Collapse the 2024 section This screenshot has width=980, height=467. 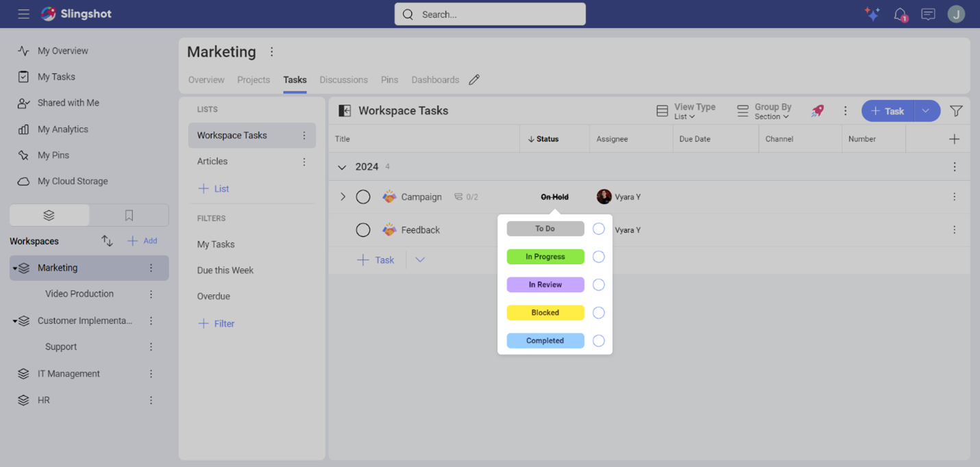(x=342, y=167)
